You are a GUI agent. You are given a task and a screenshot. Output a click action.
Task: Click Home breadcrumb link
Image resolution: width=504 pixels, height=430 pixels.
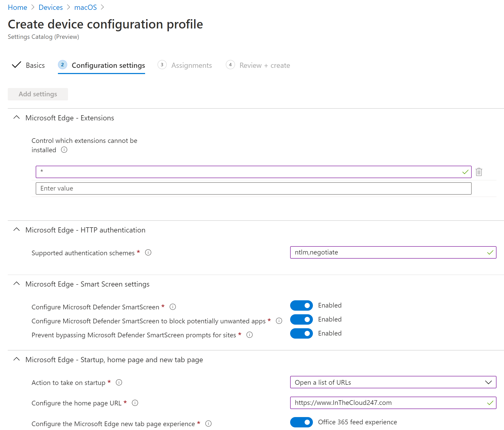point(17,7)
